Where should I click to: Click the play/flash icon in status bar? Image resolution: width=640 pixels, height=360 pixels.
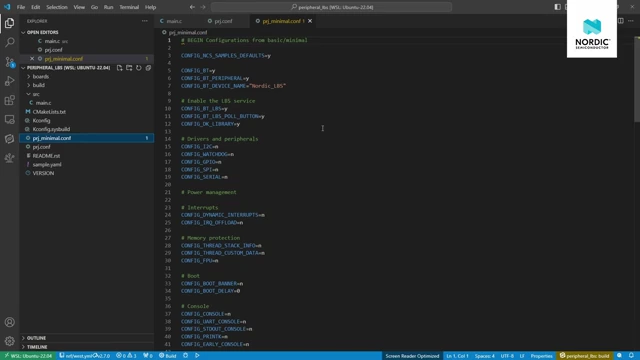coord(197,356)
